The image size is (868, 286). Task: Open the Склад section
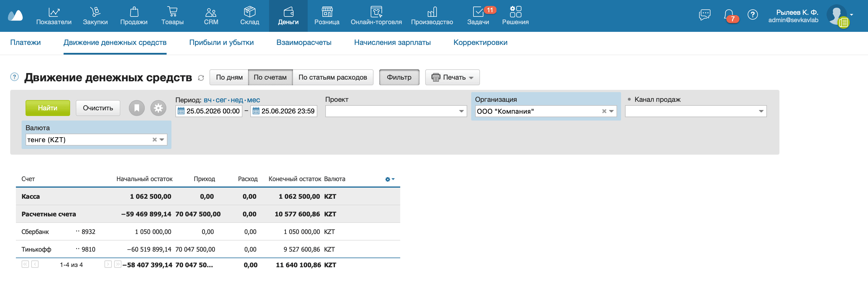click(250, 16)
